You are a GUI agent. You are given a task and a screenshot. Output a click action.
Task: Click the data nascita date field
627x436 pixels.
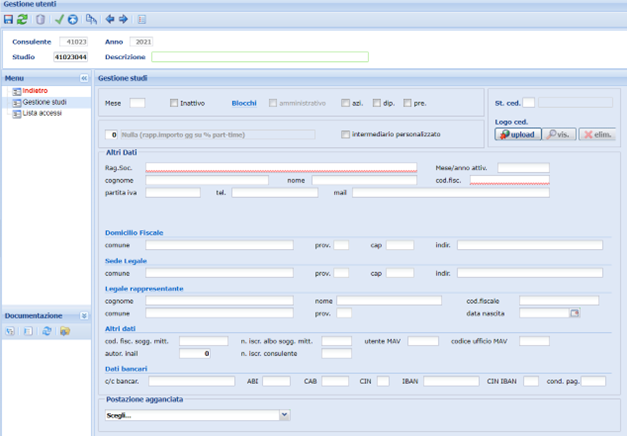click(544, 313)
